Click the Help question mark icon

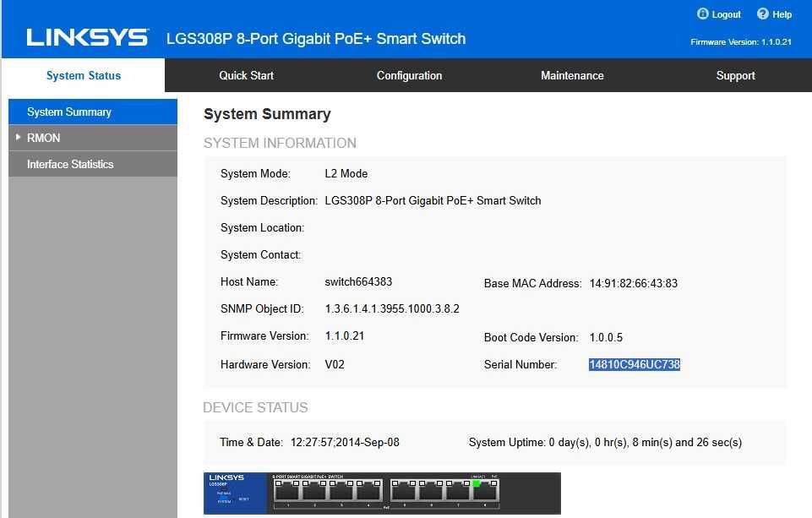point(762,14)
